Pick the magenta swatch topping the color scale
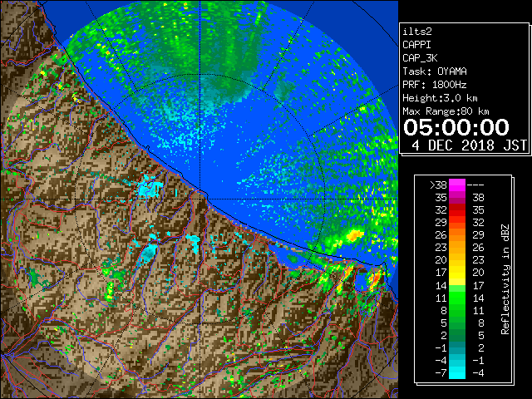 click(x=457, y=185)
